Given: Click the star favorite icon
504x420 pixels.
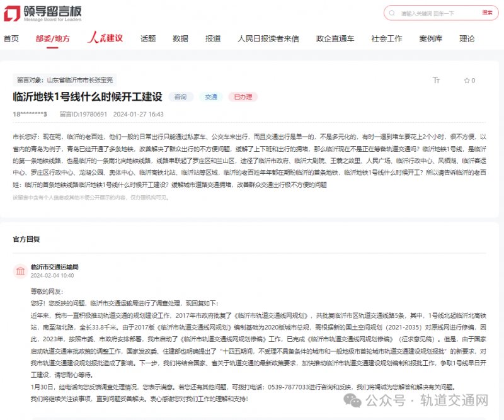Looking at the screenshot, I should coord(467,81).
